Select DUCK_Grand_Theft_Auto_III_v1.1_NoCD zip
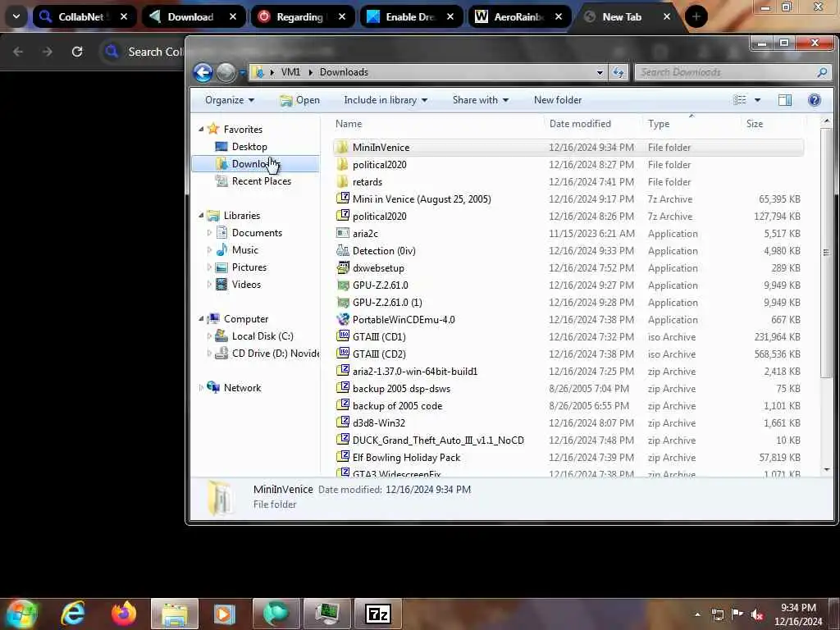This screenshot has width=840, height=630. point(438,441)
